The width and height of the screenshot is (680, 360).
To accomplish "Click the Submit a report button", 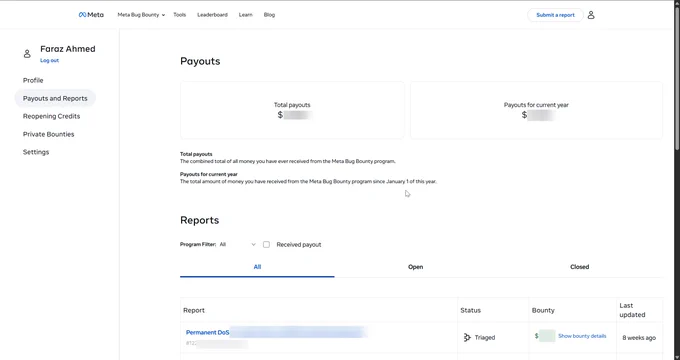I will click(555, 15).
